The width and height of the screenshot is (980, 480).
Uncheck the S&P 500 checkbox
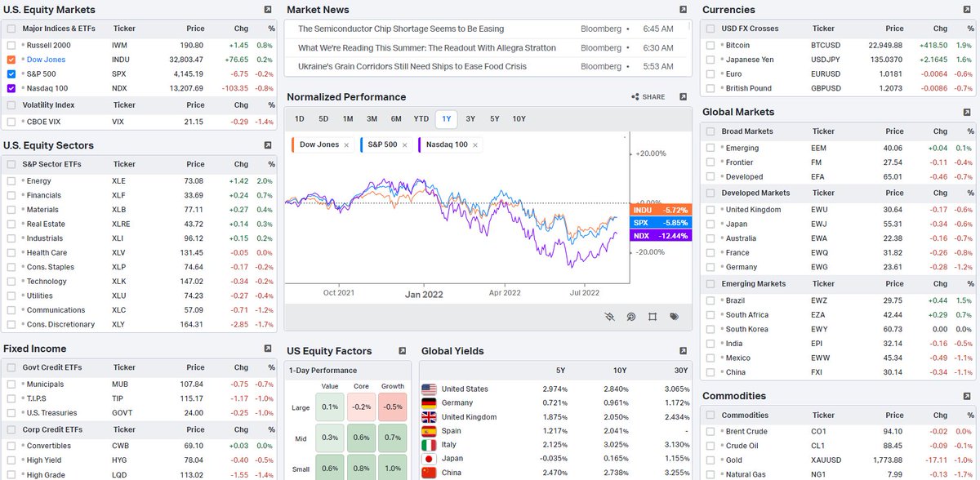point(11,74)
